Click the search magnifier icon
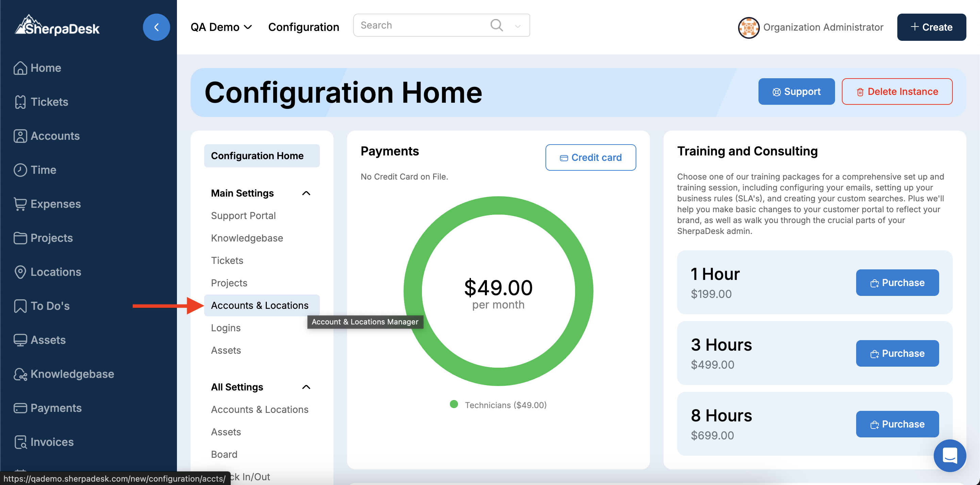Image resolution: width=980 pixels, height=485 pixels. click(496, 26)
